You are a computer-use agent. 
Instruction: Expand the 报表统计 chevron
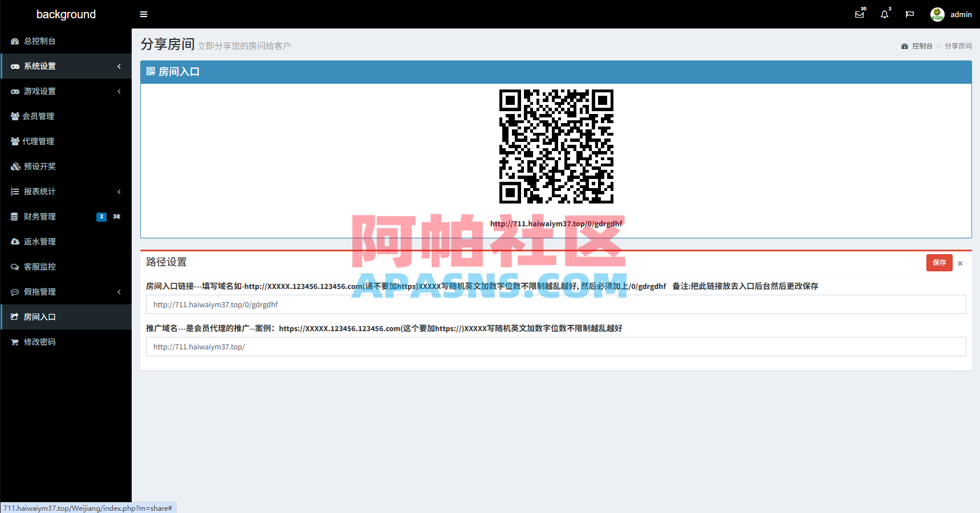click(119, 192)
